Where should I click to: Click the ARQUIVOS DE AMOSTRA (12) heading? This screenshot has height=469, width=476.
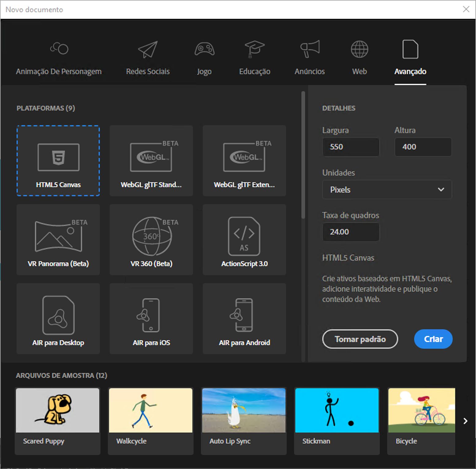pos(62,376)
